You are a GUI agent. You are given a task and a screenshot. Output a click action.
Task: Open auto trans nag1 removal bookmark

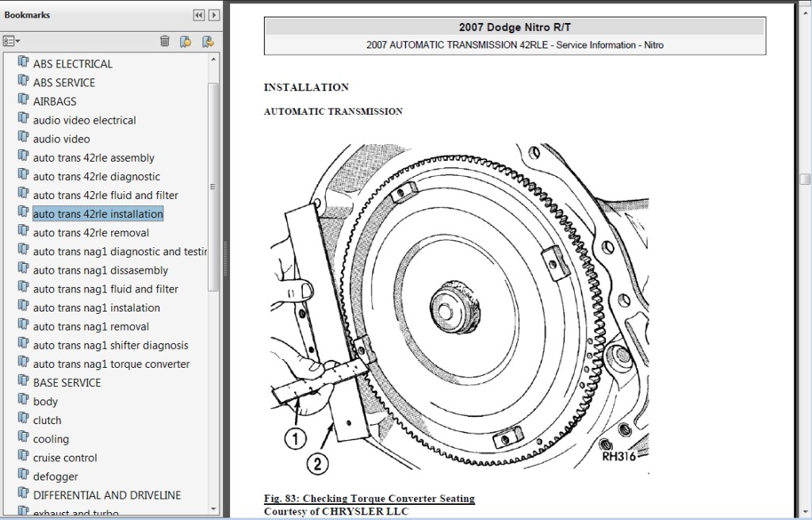(x=91, y=327)
